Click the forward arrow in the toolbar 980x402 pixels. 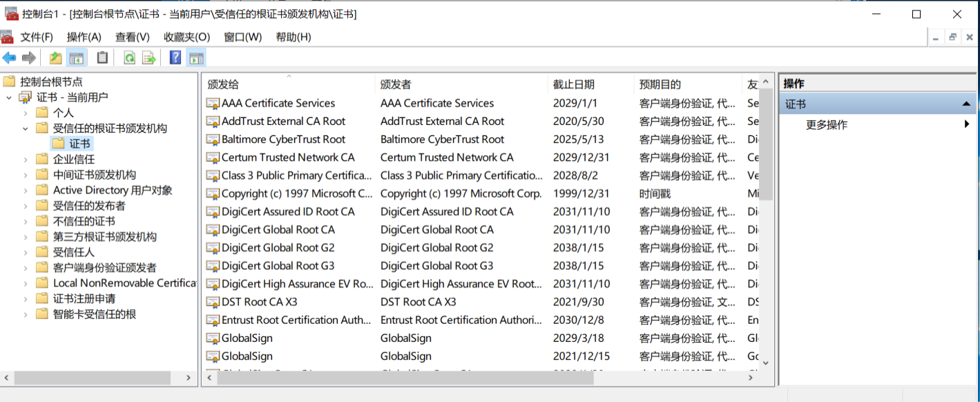[29, 58]
